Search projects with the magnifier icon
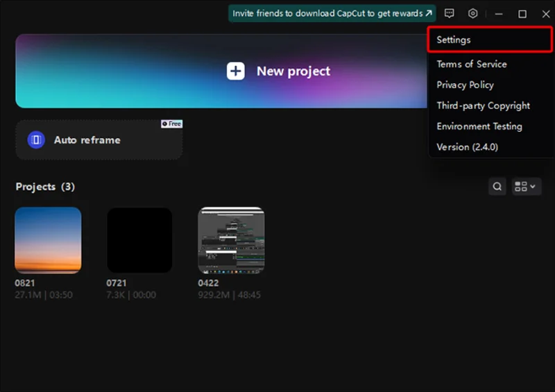The height and width of the screenshot is (392, 555). click(497, 186)
